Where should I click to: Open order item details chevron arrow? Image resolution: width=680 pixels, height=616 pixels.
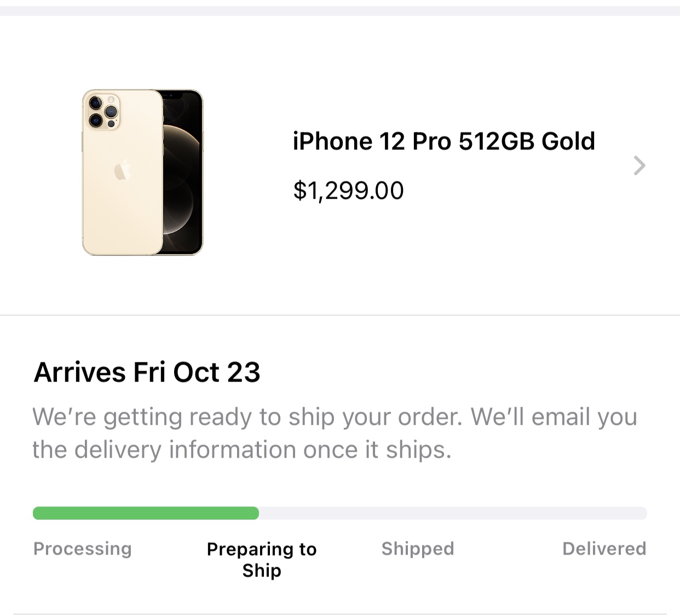click(x=639, y=165)
